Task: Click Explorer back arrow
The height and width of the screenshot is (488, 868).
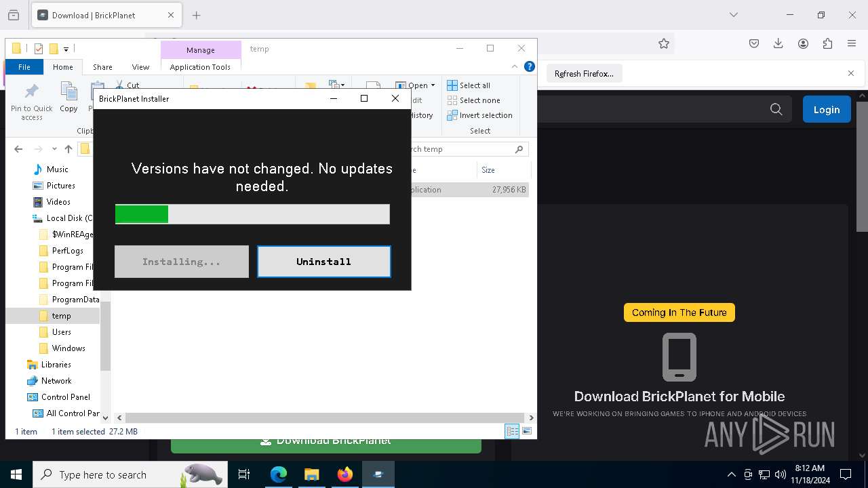Action: point(18,149)
